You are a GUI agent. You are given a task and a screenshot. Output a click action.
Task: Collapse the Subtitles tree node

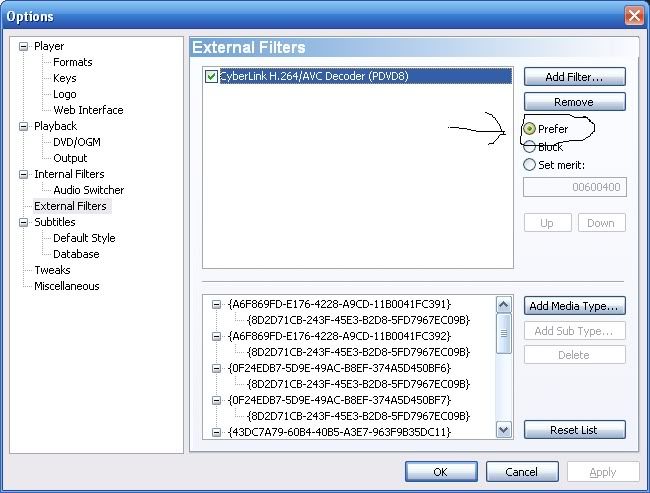point(24,223)
